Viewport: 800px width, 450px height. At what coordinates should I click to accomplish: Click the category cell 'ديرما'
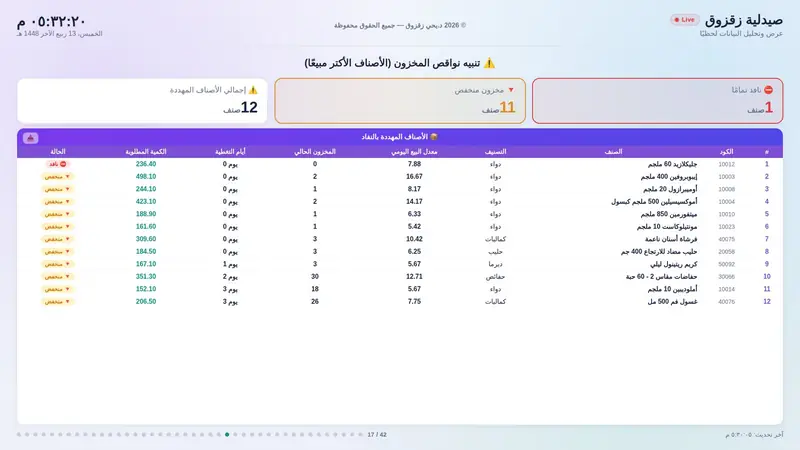495,264
